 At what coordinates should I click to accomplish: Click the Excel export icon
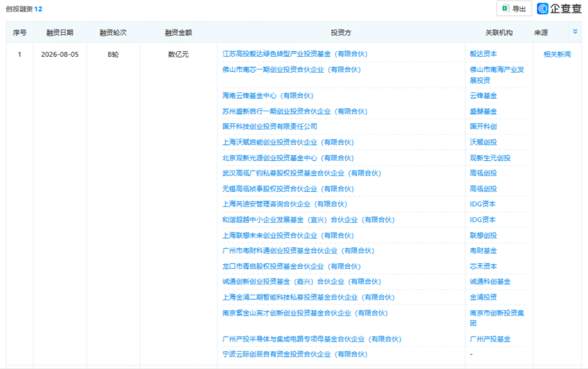coord(505,8)
